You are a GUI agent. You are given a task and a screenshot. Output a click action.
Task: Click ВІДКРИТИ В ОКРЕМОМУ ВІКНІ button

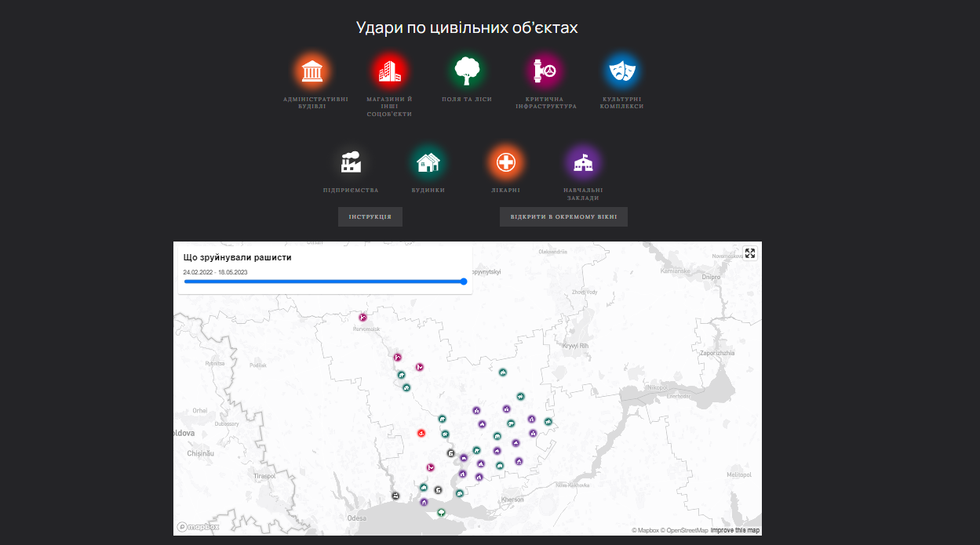(x=563, y=217)
